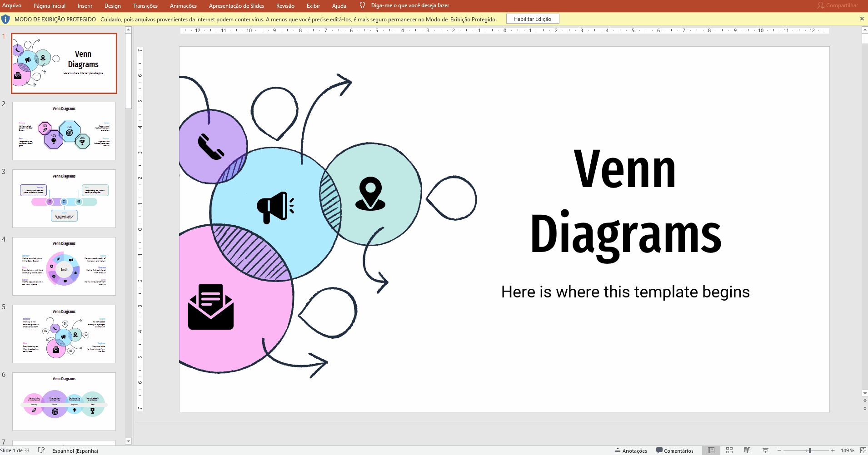
Task: Click the Espanhol (Espanha) language indicator
Action: pos(75,451)
